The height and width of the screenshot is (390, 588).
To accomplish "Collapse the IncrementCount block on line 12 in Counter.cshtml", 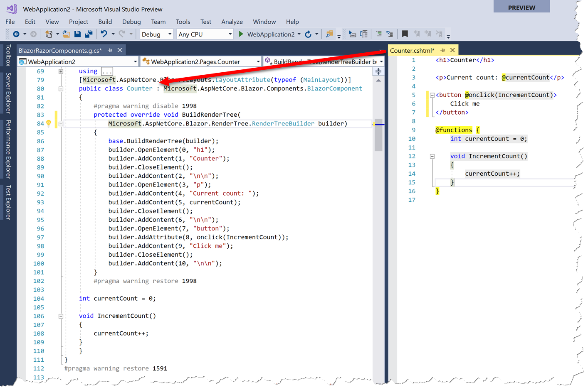I will click(432, 157).
